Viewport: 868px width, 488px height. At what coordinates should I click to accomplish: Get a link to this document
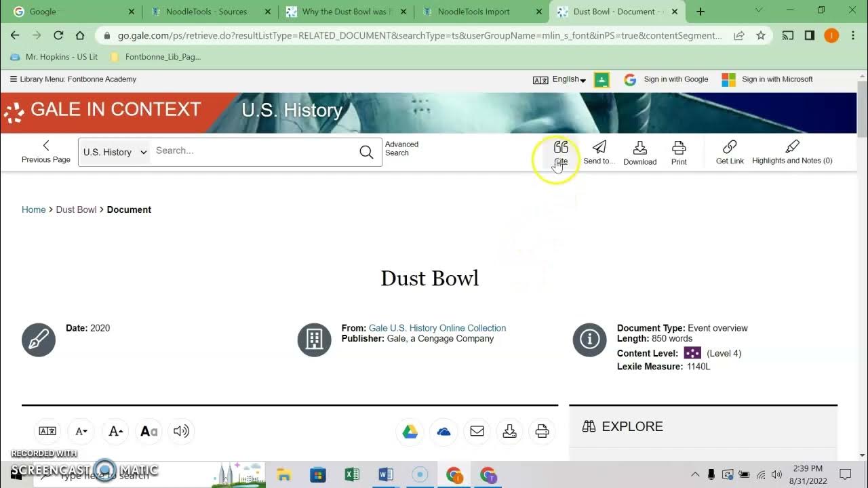[730, 152]
